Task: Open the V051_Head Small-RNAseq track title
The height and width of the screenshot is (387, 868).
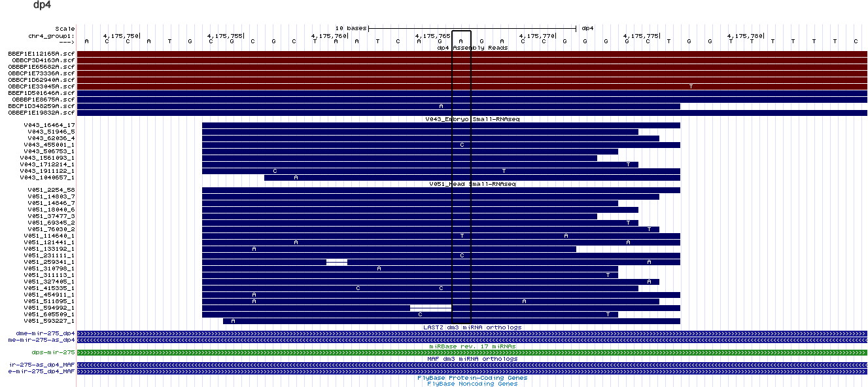Action: pyautogui.click(x=472, y=185)
